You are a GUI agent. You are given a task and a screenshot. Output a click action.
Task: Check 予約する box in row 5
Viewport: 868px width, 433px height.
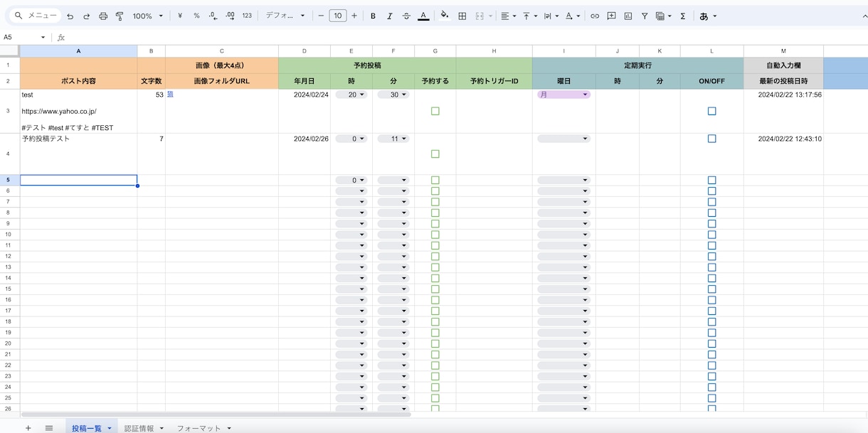point(435,181)
